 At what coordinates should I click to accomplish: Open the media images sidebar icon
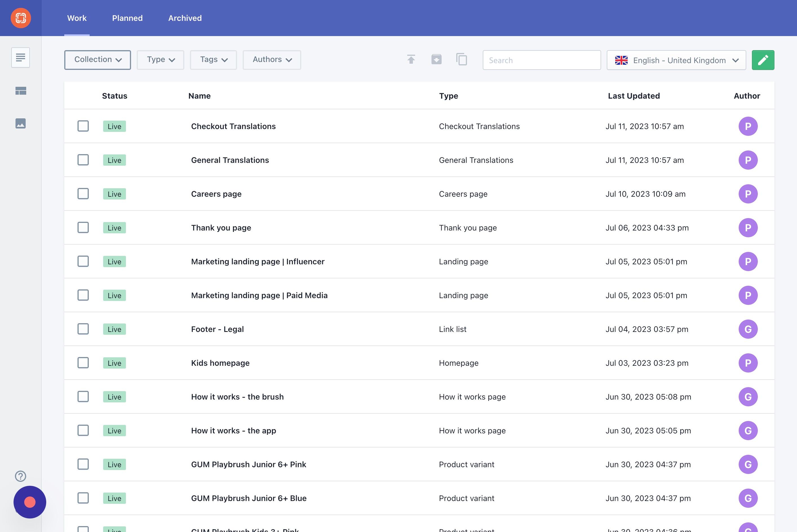pos(21,123)
